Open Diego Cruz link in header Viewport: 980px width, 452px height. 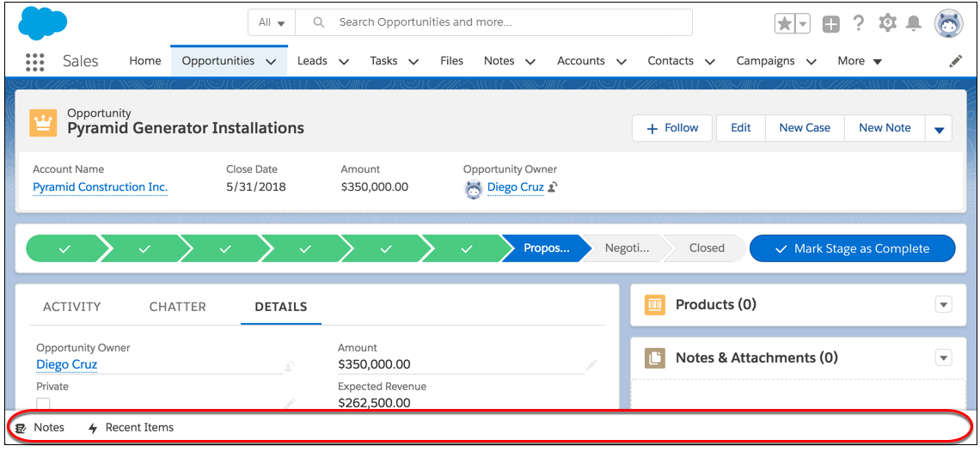point(516,187)
